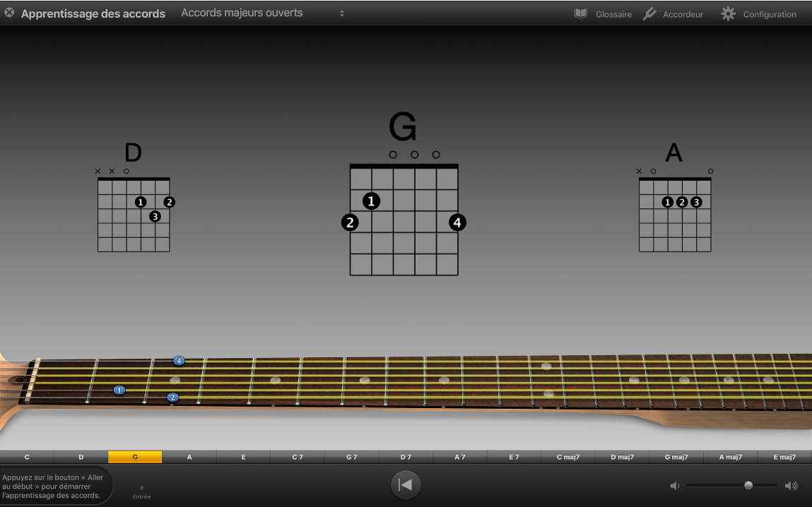Open the Glossaire book icon
This screenshot has height=507, width=812.
(x=580, y=13)
